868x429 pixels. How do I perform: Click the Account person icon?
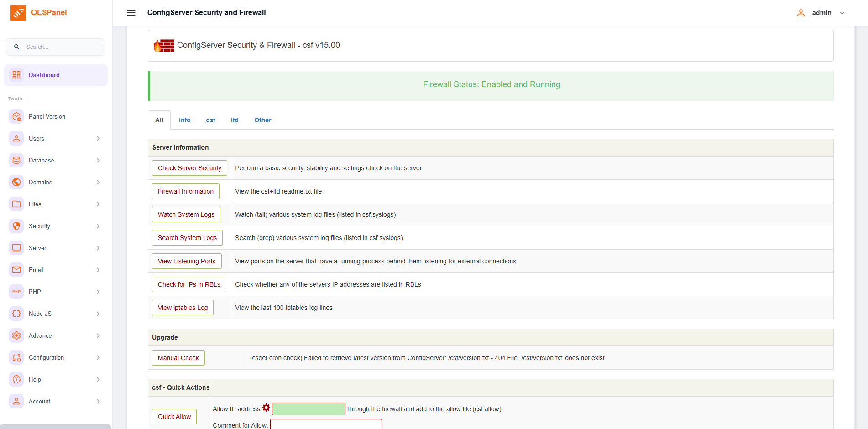16,401
